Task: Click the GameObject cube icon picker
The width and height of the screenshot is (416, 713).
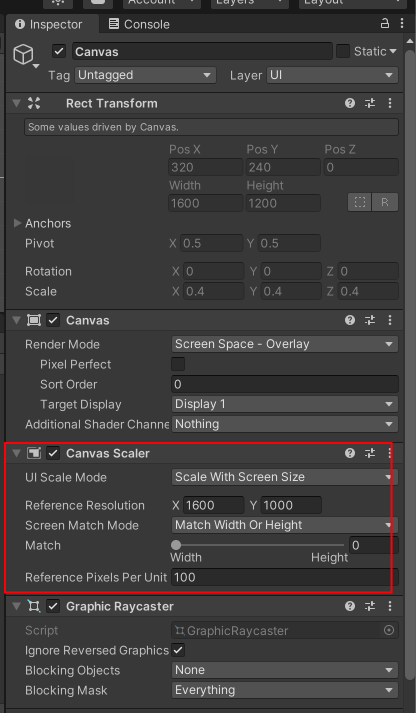Action: click(25, 55)
